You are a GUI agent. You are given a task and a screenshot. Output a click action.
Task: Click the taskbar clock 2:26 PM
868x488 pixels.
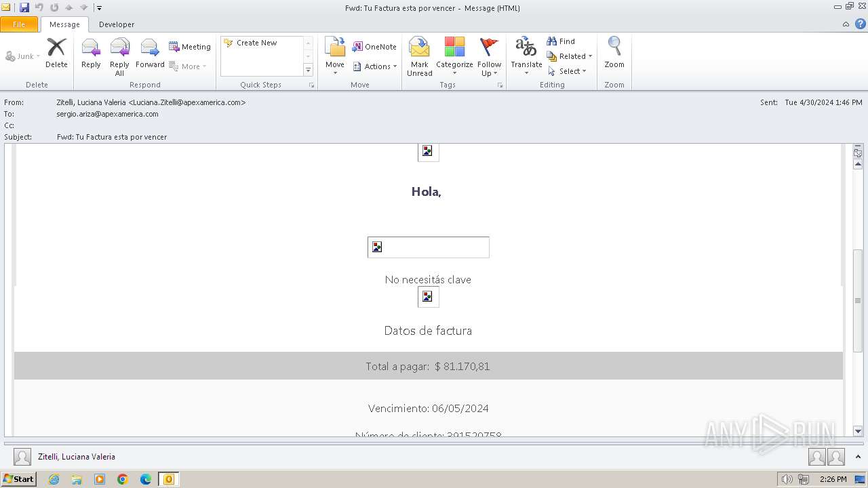point(833,479)
